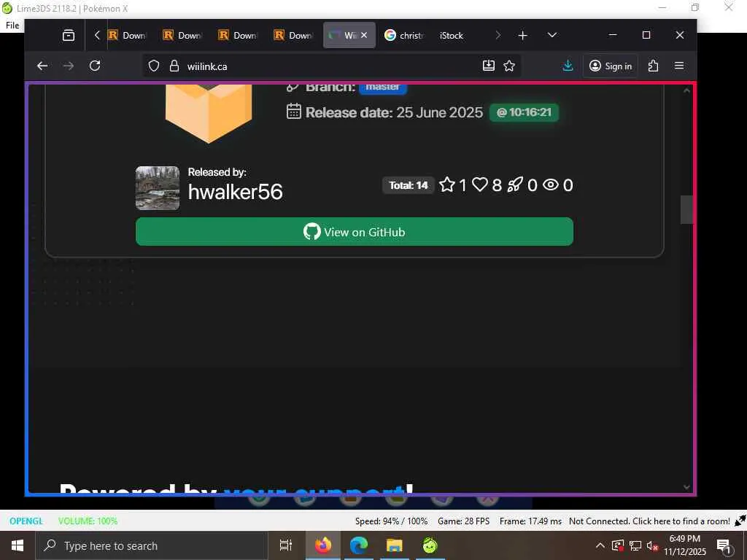Viewport: 747px width, 560px height.
Task: Click the heart reaction icon
Action: point(480,184)
